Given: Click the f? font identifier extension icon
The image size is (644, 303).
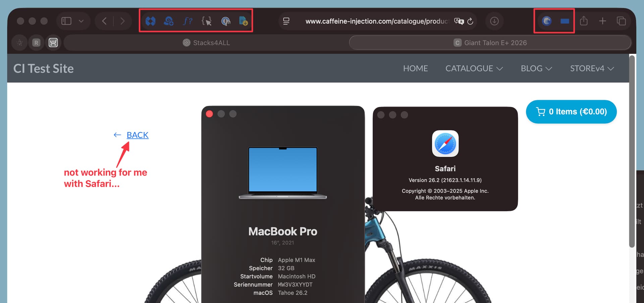Looking at the screenshot, I should tap(187, 21).
